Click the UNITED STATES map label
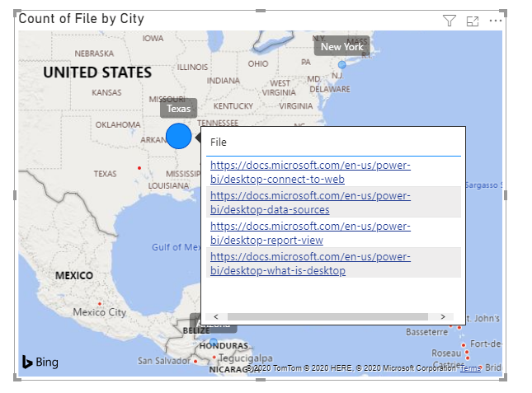532x393 pixels. point(97,73)
